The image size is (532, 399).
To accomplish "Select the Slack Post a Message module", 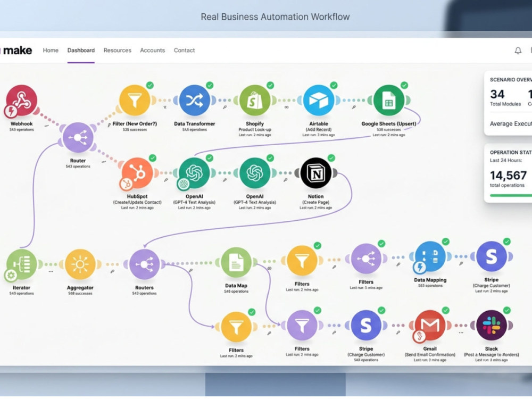I will [491, 326].
